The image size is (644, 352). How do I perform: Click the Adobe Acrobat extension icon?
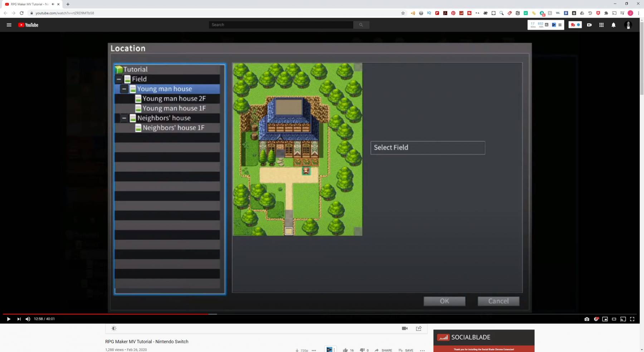click(x=445, y=13)
